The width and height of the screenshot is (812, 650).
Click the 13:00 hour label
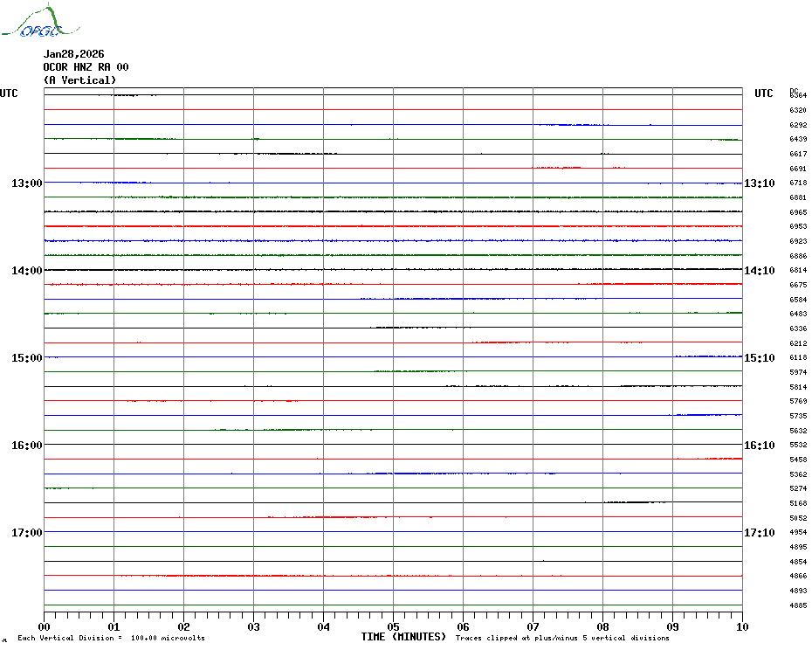coord(27,183)
